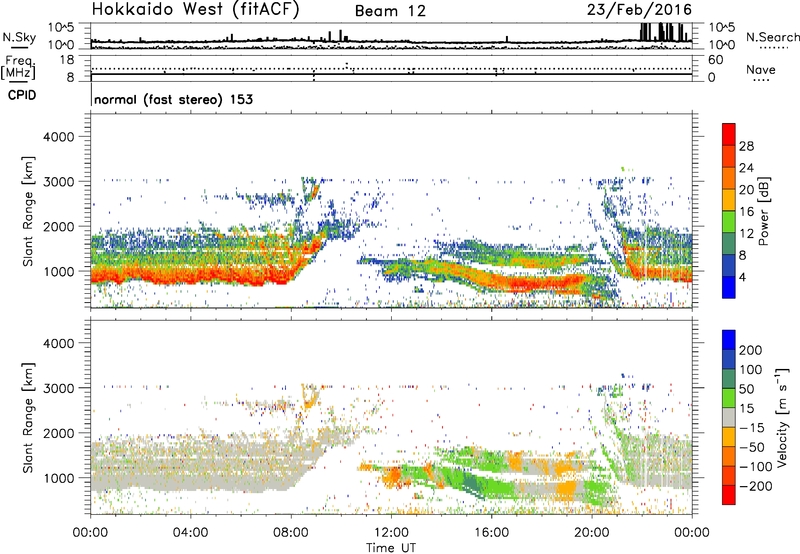Click the 'Nave' legend label

coord(761,70)
